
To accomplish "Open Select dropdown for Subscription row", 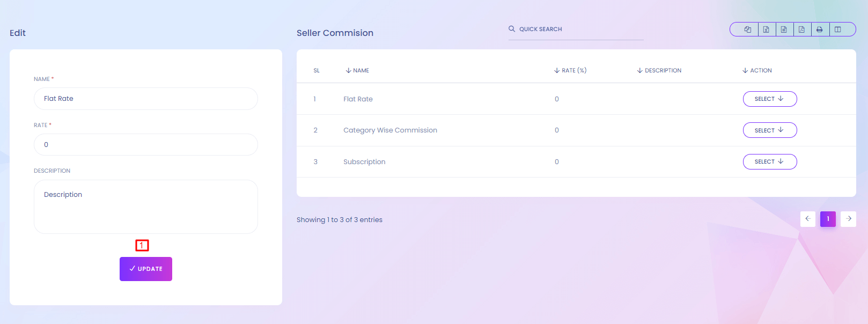I will 769,162.
